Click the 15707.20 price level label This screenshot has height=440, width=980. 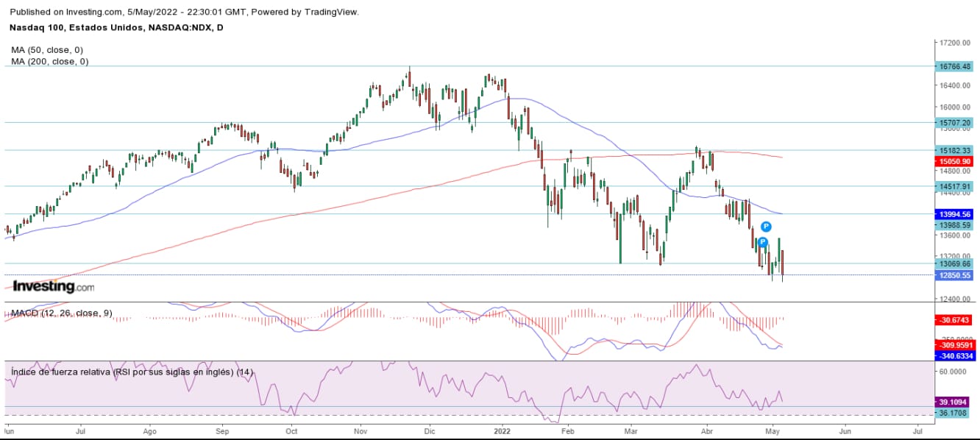(x=955, y=122)
